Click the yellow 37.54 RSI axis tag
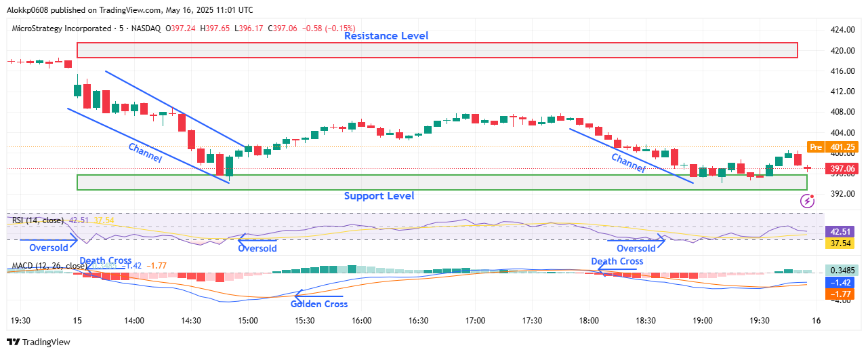The image size is (868, 354). (x=840, y=243)
